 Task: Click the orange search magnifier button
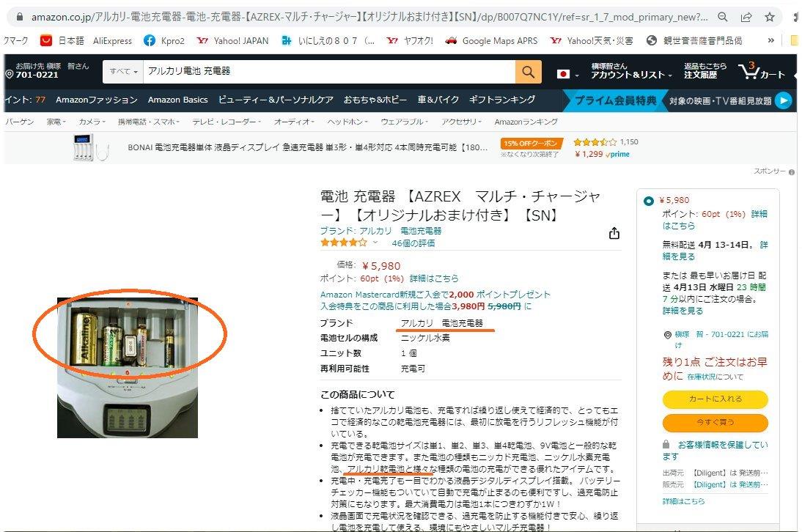tap(528, 72)
